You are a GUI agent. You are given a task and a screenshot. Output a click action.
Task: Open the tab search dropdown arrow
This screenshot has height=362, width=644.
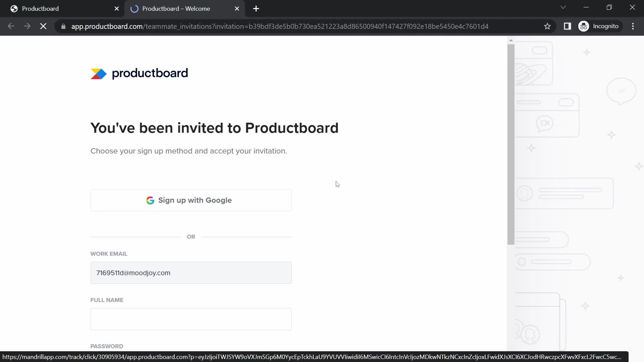[x=563, y=7]
